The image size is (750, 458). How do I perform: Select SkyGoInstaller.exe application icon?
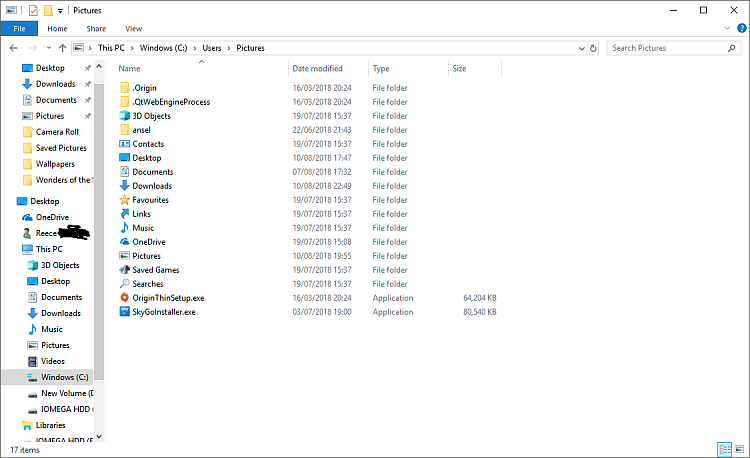pyautogui.click(x=124, y=312)
